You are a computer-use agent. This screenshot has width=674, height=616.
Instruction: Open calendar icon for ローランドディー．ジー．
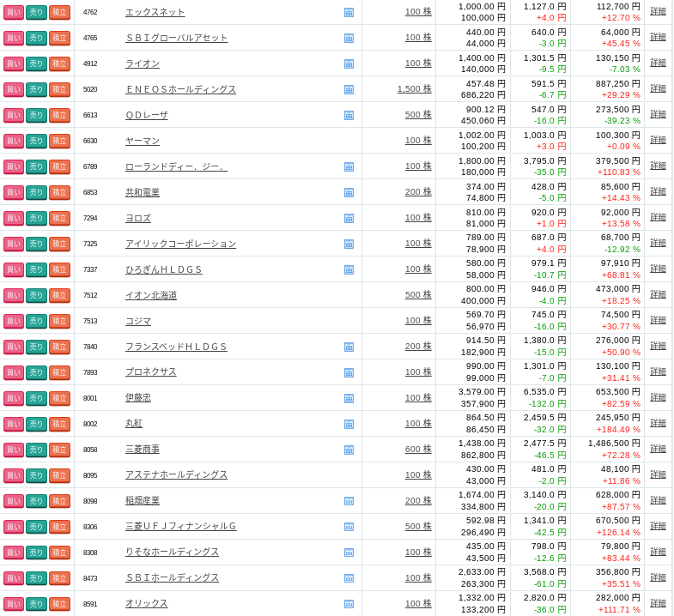pyautogui.click(x=349, y=166)
